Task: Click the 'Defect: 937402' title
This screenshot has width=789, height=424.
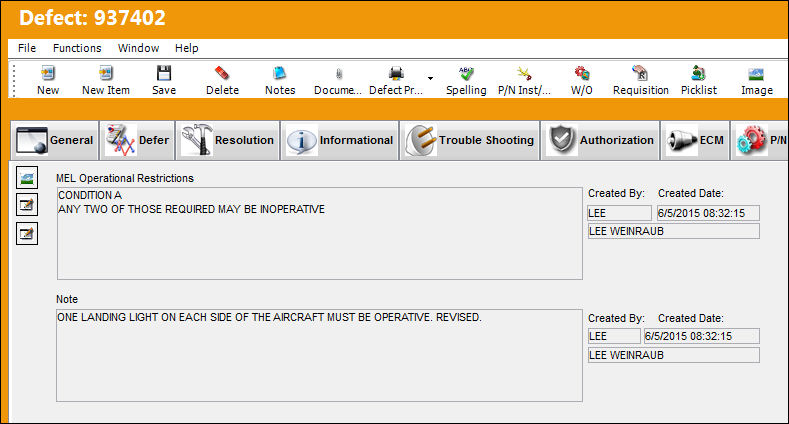Action: point(92,18)
